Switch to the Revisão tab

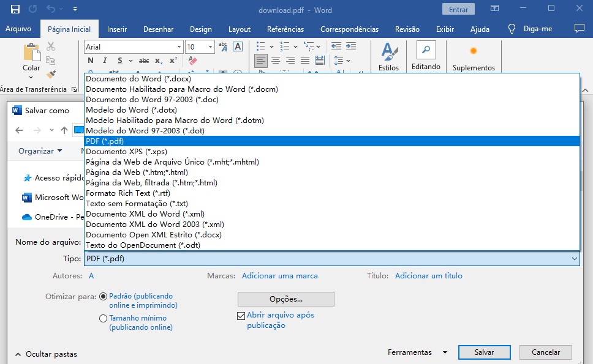407,29
